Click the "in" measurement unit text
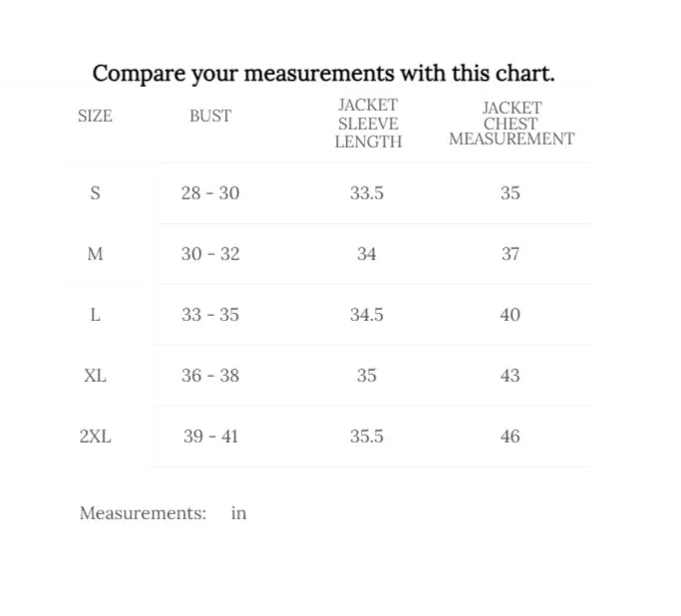The width and height of the screenshot is (681, 616). pos(238,513)
